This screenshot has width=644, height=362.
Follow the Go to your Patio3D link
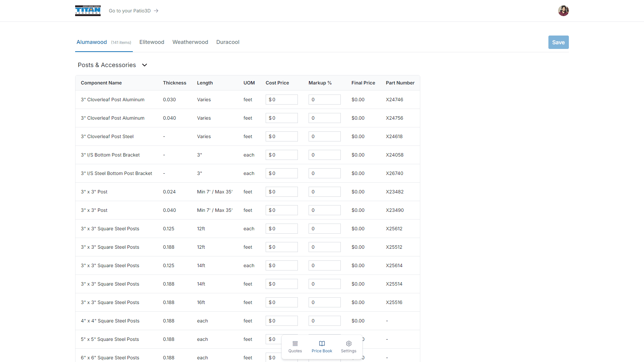[129, 11]
